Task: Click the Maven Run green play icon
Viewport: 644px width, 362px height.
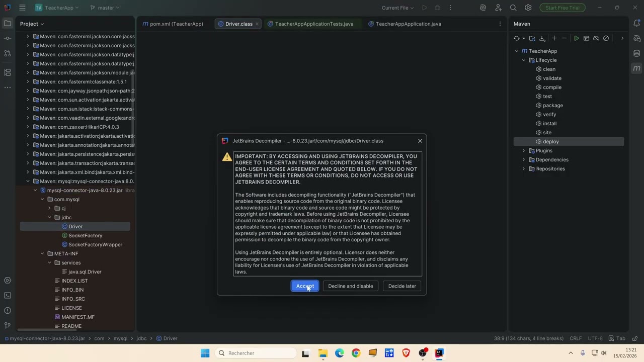Action: (577, 38)
